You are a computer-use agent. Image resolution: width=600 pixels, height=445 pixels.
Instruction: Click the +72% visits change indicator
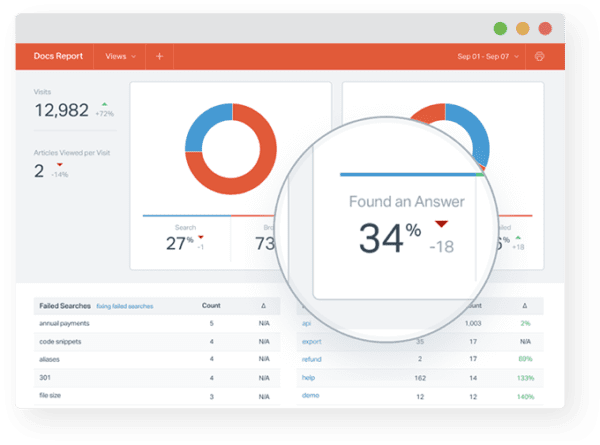[104, 114]
